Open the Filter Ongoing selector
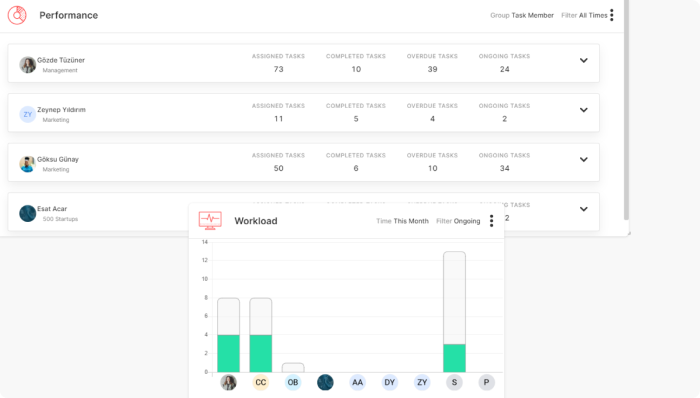 pyautogui.click(x=458, y=221)
